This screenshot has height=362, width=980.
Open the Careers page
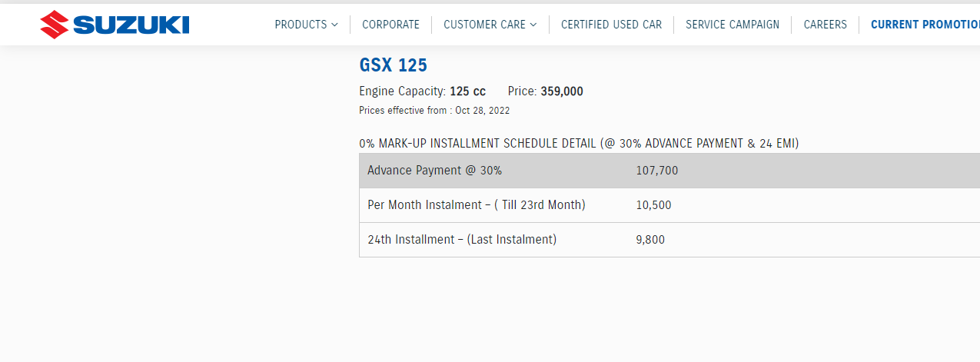[826, 25]
